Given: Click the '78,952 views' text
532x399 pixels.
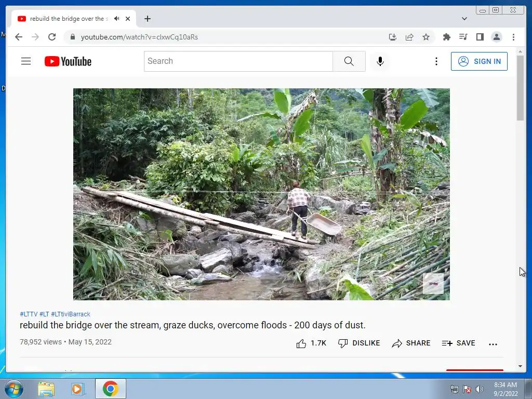Looking at the screenshot, I should (x=41, y=342).
